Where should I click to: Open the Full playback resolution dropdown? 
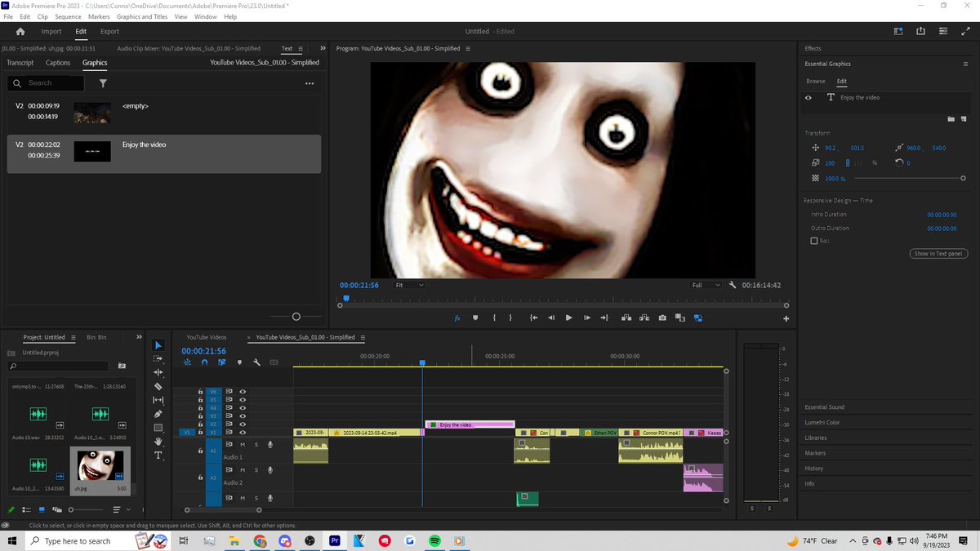(x=706, y=285)
